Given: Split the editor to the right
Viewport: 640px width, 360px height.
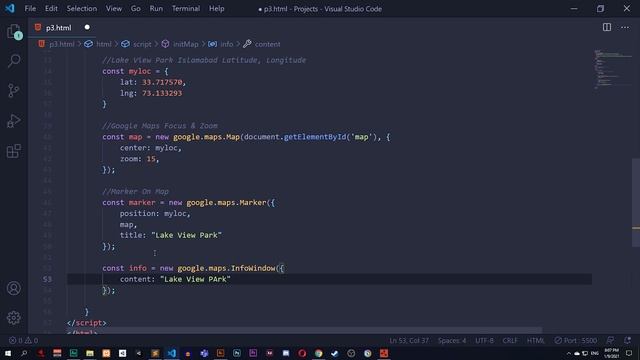Looking at the screenshot, I should click(x=607, y=27).
